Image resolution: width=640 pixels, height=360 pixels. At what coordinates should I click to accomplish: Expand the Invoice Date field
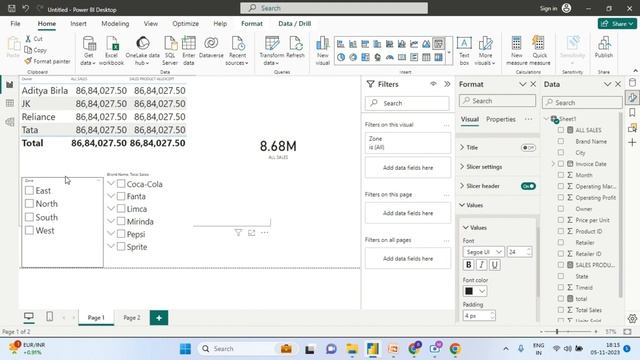pos(553,164)
